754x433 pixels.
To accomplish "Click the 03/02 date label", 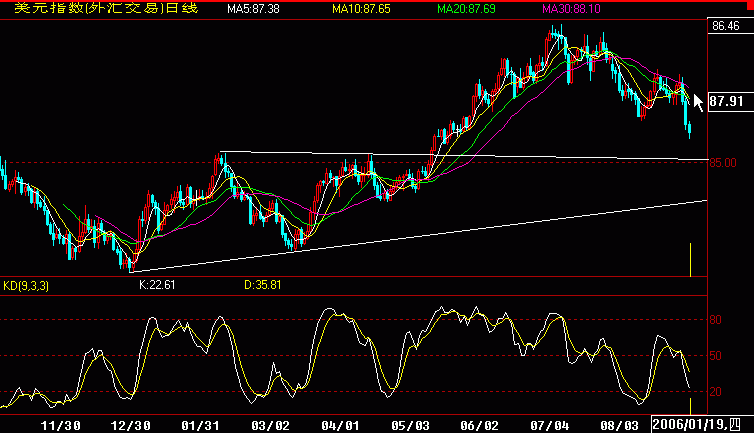I will click(x=270, y=426).
